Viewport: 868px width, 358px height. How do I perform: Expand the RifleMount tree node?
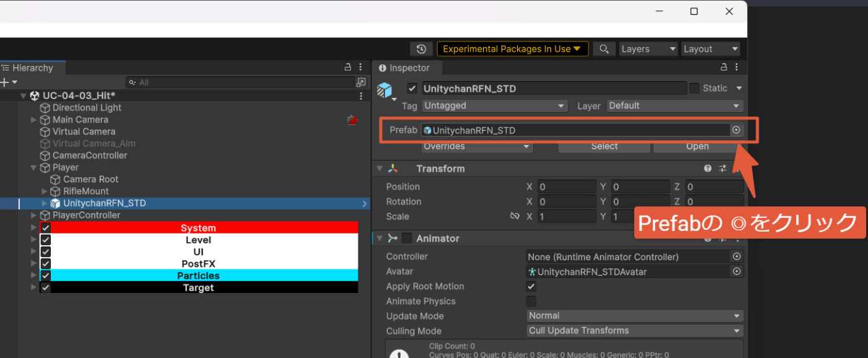(x=44, y=191)
